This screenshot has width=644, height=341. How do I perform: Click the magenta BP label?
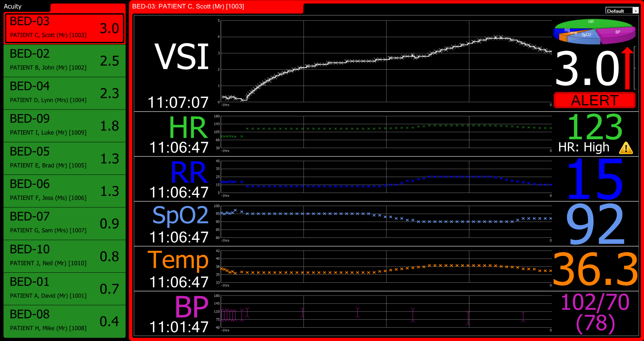pyautogui.click(x=192, y=307)
